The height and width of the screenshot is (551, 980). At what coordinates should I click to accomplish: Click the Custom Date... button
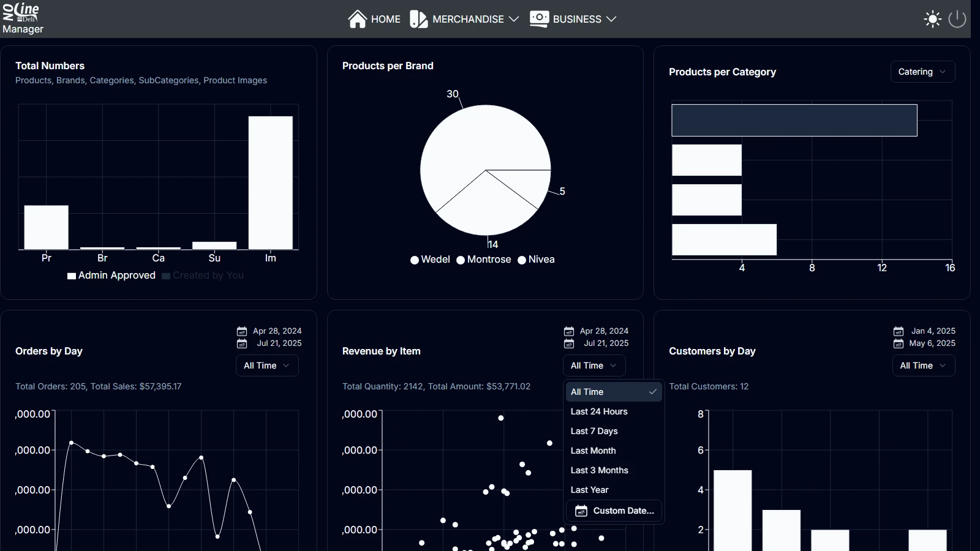click(614, 511)
